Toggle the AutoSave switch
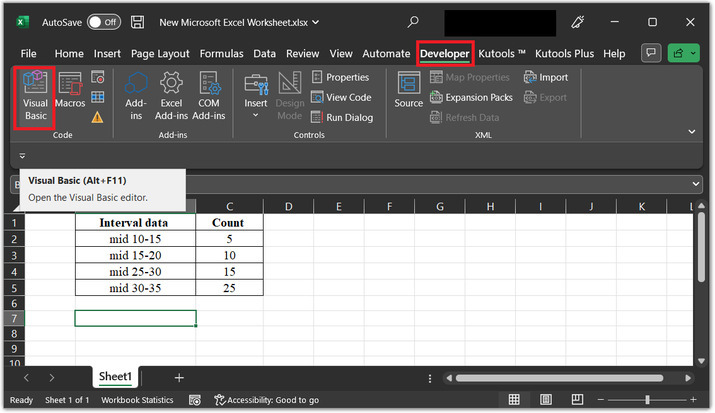 pos(103,21)
